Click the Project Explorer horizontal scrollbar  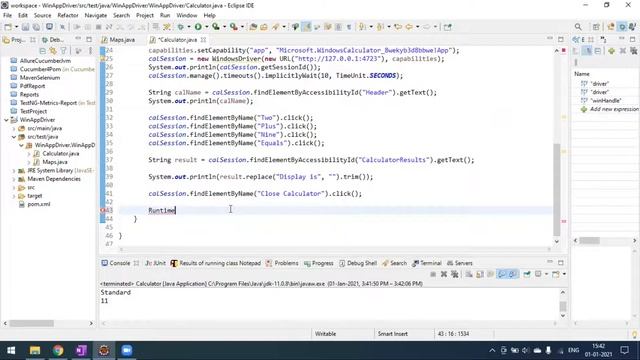(x=32, y=323)
